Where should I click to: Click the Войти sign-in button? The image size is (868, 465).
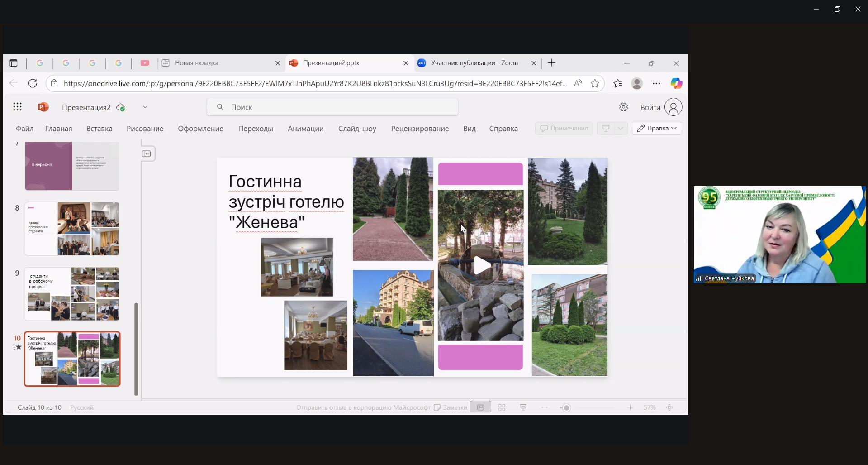(x=650, y=107)
